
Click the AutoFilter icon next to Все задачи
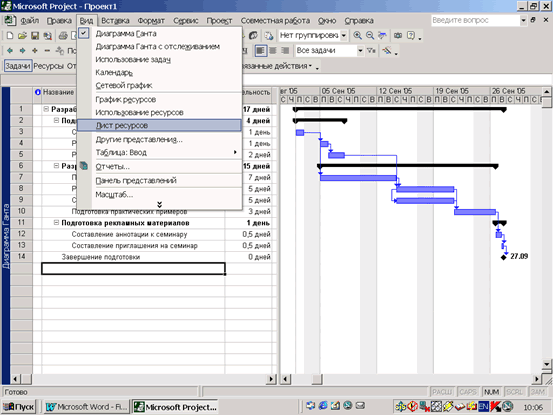[371, 51]
